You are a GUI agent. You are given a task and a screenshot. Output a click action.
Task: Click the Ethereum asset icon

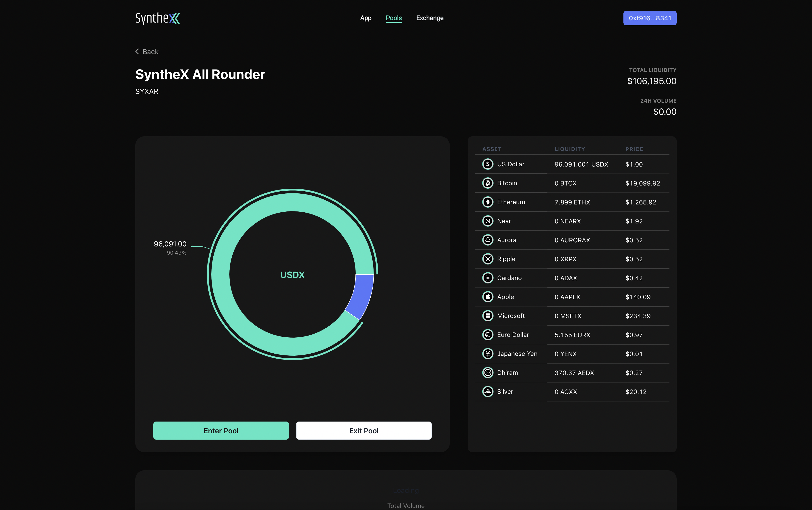(x=487, y=202)
